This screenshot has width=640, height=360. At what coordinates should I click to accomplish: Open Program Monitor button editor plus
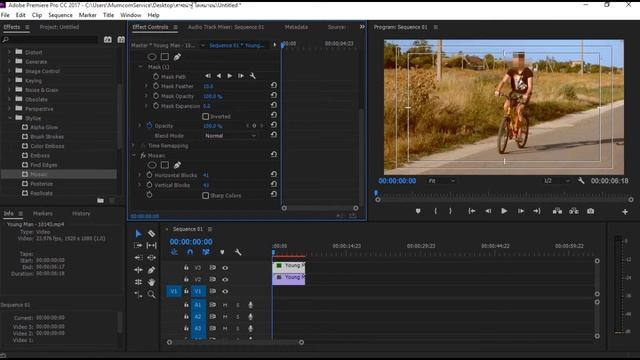625,211
